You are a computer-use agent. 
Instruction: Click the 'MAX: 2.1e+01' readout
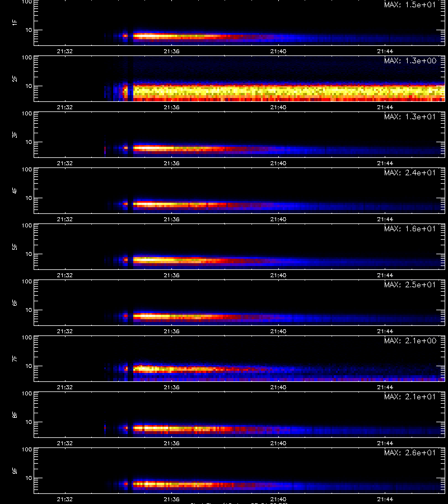pos(410,396)
